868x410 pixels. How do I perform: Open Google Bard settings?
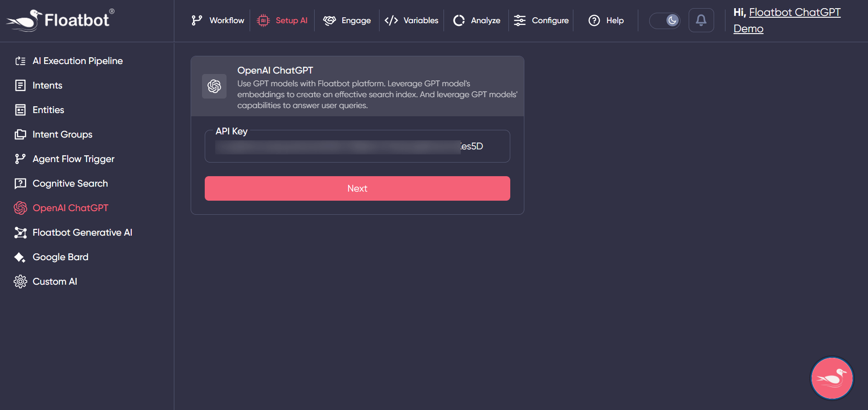(60, 257)
